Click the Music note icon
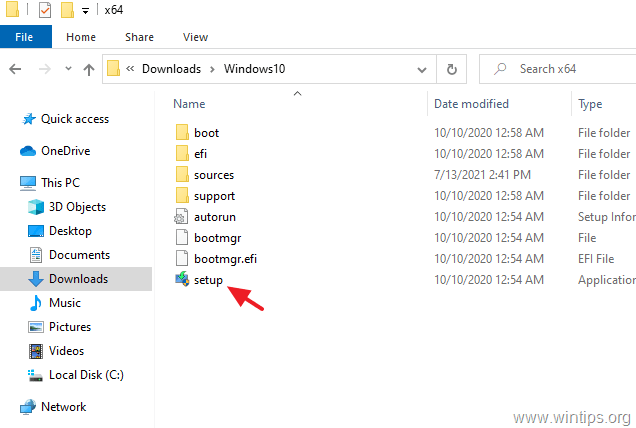The width and height of the screenshot is (636, 428). point(35,303)
